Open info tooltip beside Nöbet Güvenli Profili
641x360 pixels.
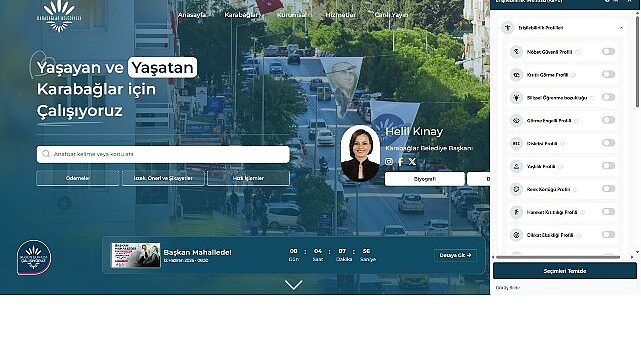[577, 52]
